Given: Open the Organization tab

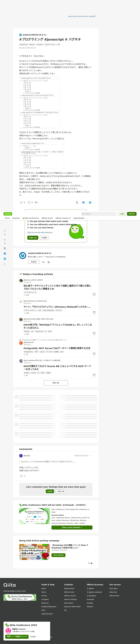Looking at the screenshot, I should coord(79,218).
